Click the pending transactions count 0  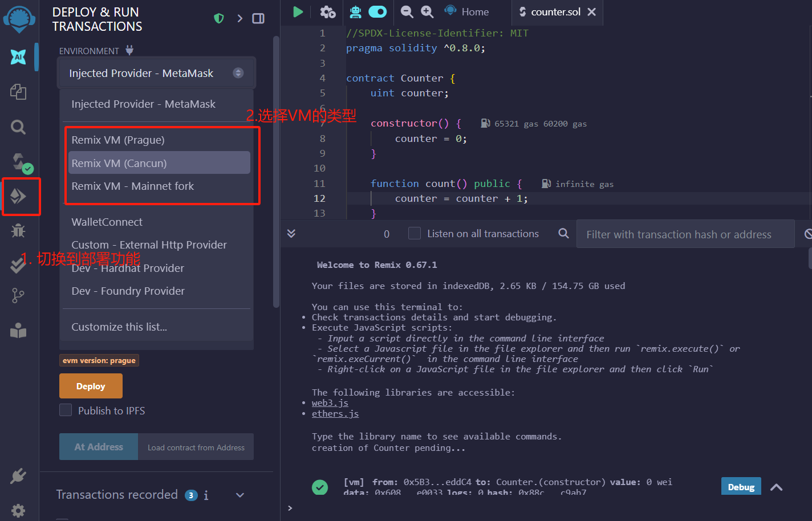click(387, 234)
